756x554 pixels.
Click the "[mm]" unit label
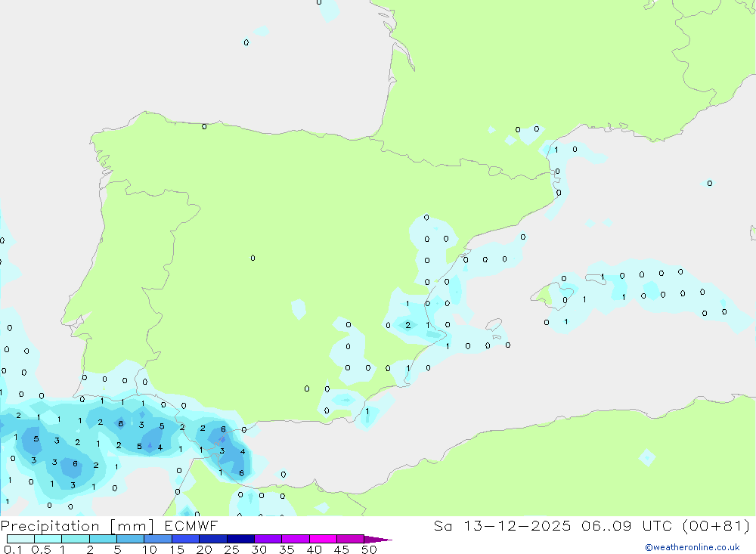point(132,526)
